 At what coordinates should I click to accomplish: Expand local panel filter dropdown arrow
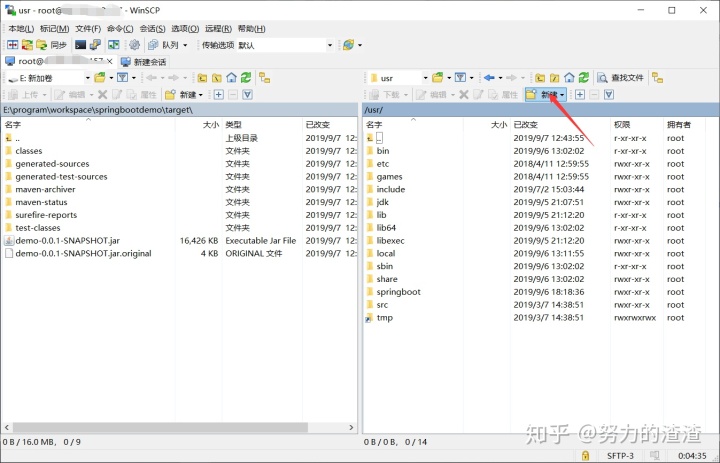(x=134, y=78)
